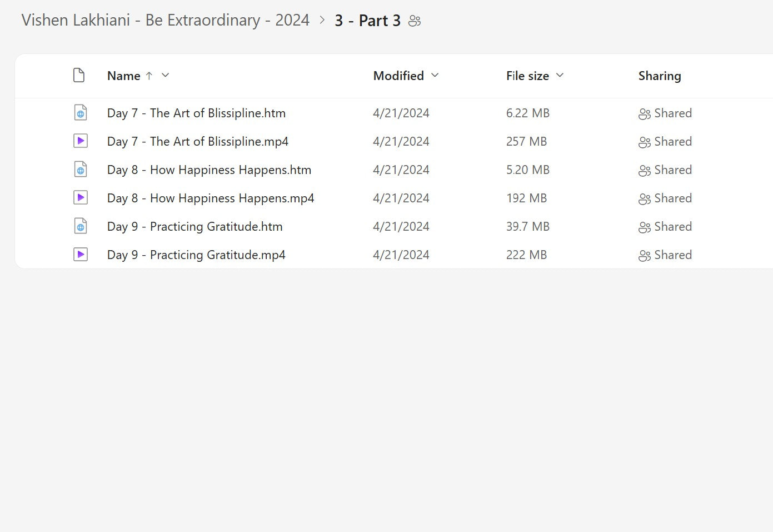The width and height of the screenshot is (773, 532).
Task: Click Shared status for Day 7 Blissipline.htm
Action: (x=665, y=113)
